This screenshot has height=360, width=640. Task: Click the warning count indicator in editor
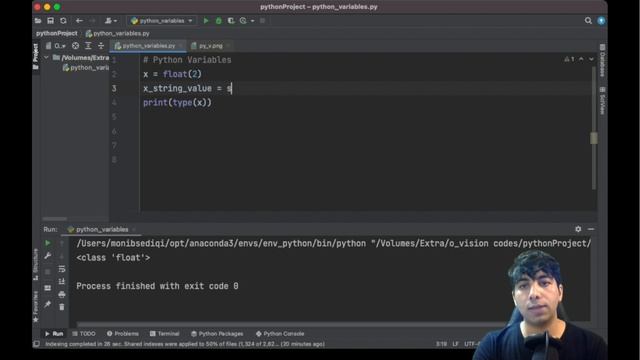[569, 59]
